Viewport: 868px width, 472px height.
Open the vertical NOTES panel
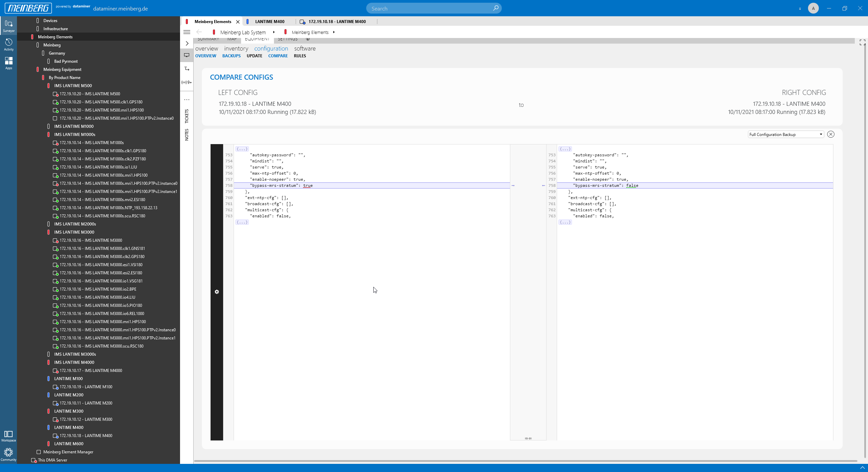[x=187, y=135]
